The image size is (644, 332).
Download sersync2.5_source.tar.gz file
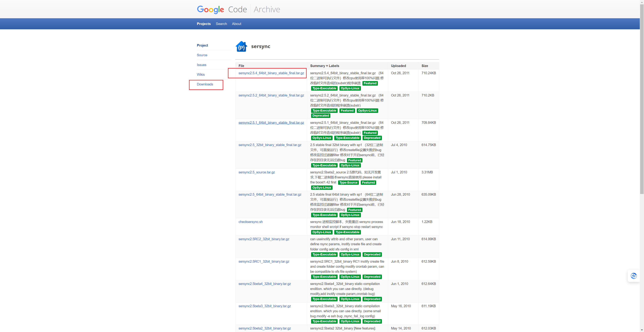point(256,172)
